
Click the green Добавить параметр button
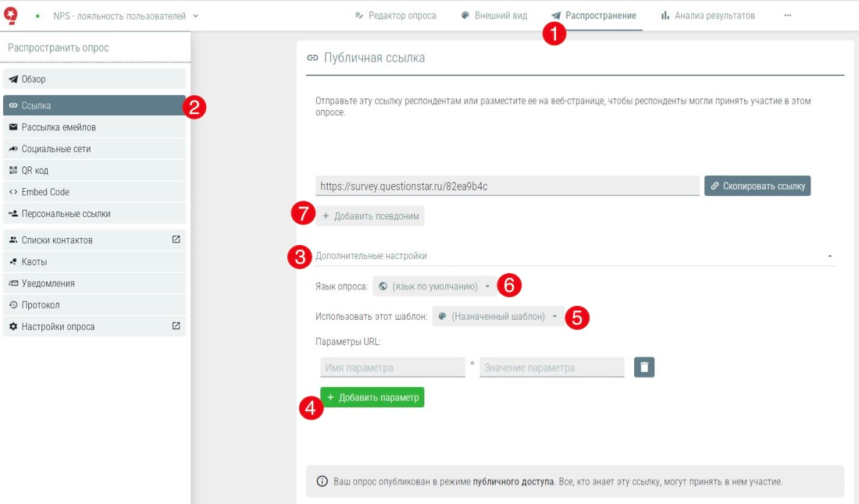372,398
